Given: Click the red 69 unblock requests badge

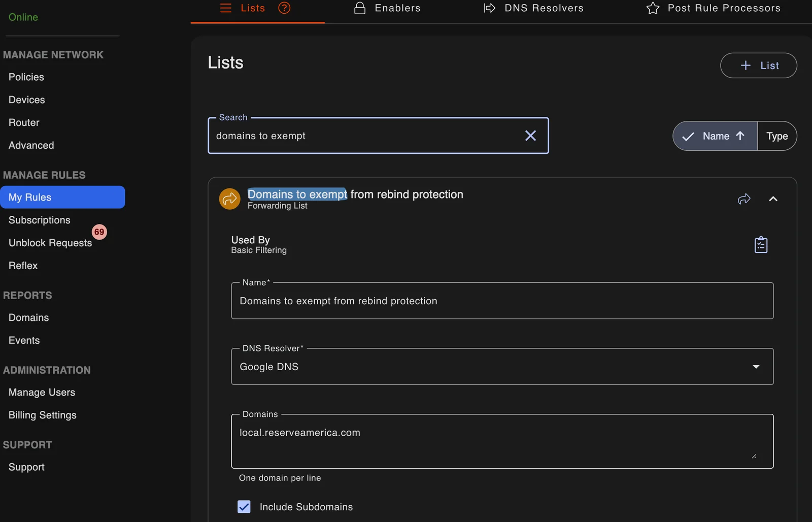Looking at the screenshot, I should (x=99, y=232).
